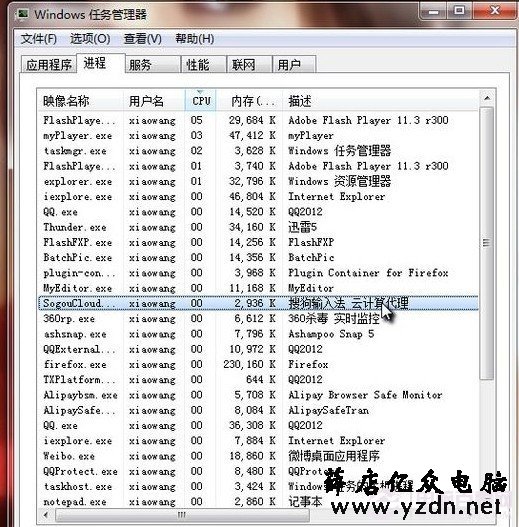Viewport: 519px width, 527px height.
Task: Select the ashsnap.exe process
Action: click(x=258, y=334)
